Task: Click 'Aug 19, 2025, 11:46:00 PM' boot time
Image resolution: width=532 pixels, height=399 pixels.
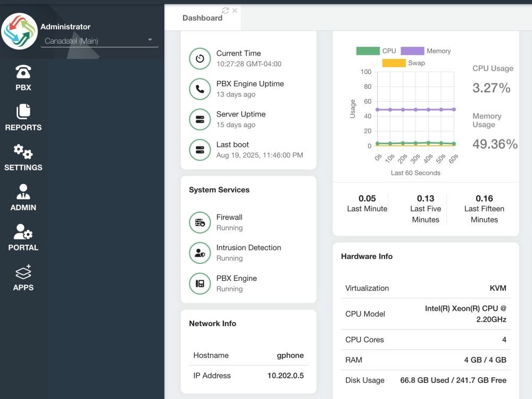Action: tap(260, 155)
